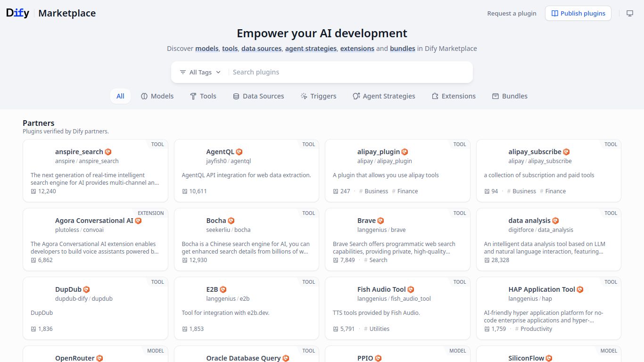Click the monitor icon in the top right
Screen dimensions: 644x362
[x=630, y=13]
